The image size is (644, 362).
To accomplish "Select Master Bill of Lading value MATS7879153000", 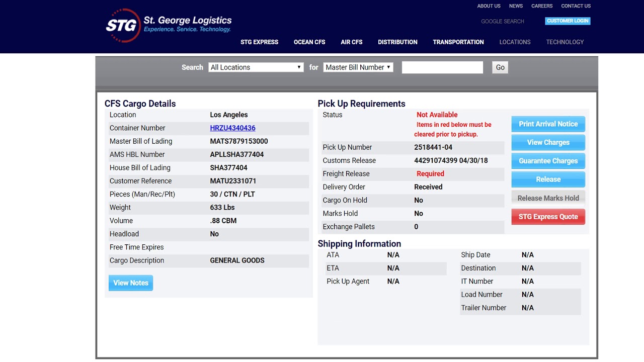I will click(239, 141).
